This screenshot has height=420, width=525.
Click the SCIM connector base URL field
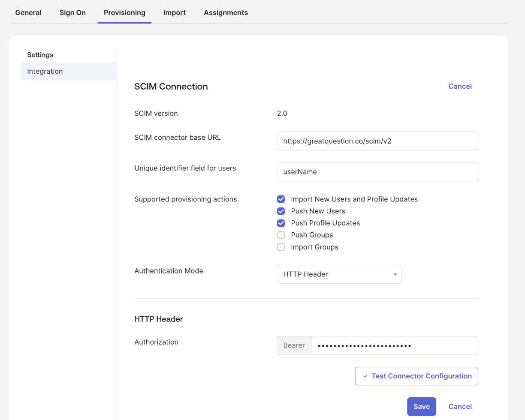coord(377,141)
